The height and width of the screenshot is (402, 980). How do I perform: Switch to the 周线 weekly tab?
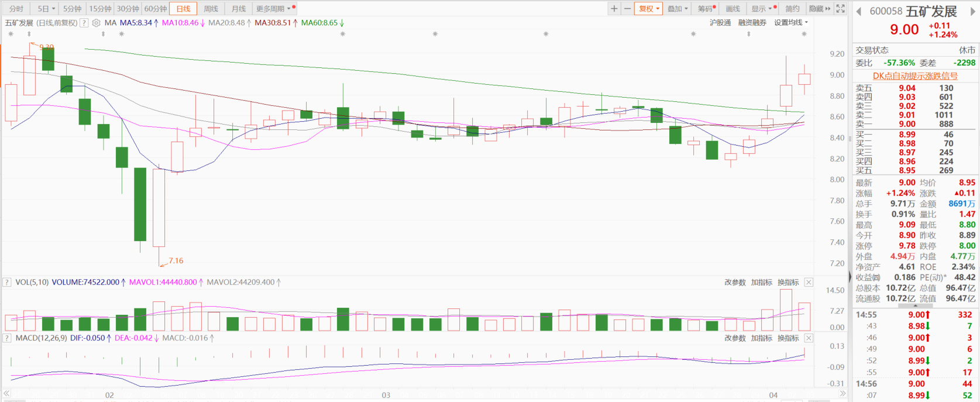tap(211, 9)
